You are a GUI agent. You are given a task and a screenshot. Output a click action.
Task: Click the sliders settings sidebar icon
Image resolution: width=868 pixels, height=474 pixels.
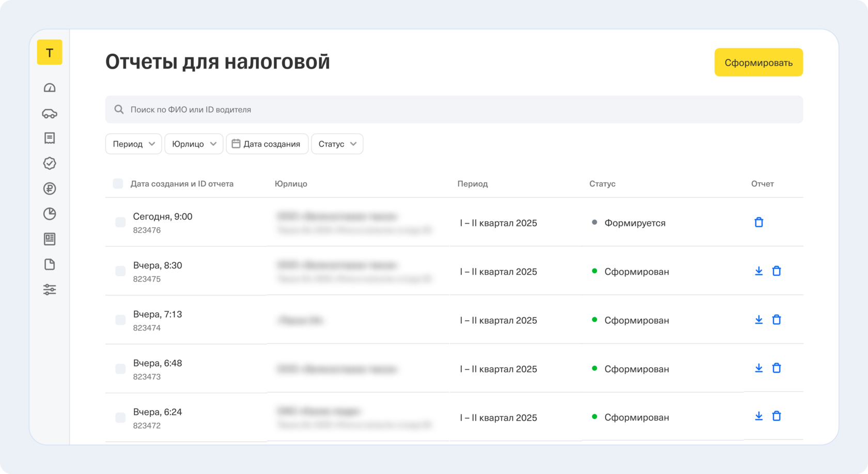point(50,290)
